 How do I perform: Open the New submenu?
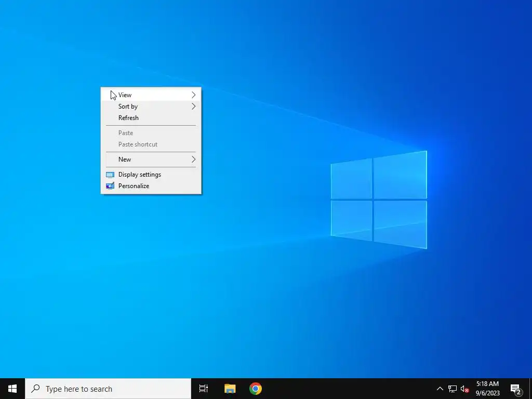point(151,159)
